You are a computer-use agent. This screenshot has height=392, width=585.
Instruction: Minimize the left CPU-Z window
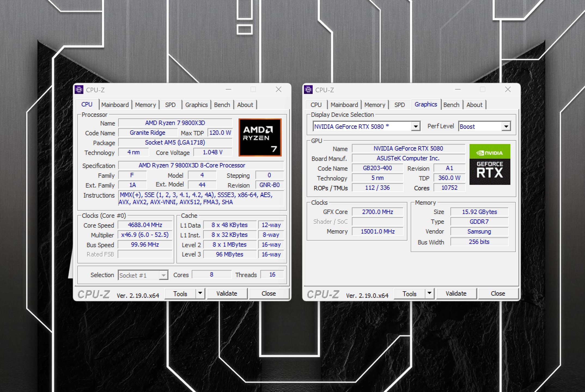click(x=228, y=90)
